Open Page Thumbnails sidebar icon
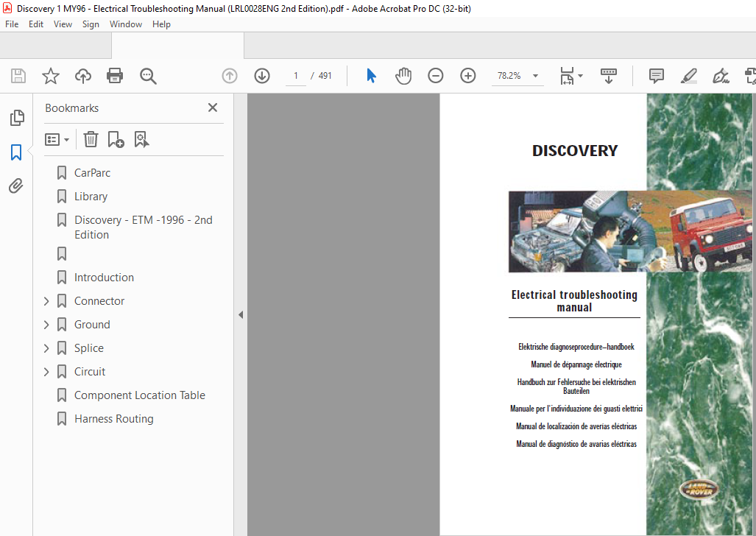The image size is (756, 536). tap(17, 117)
